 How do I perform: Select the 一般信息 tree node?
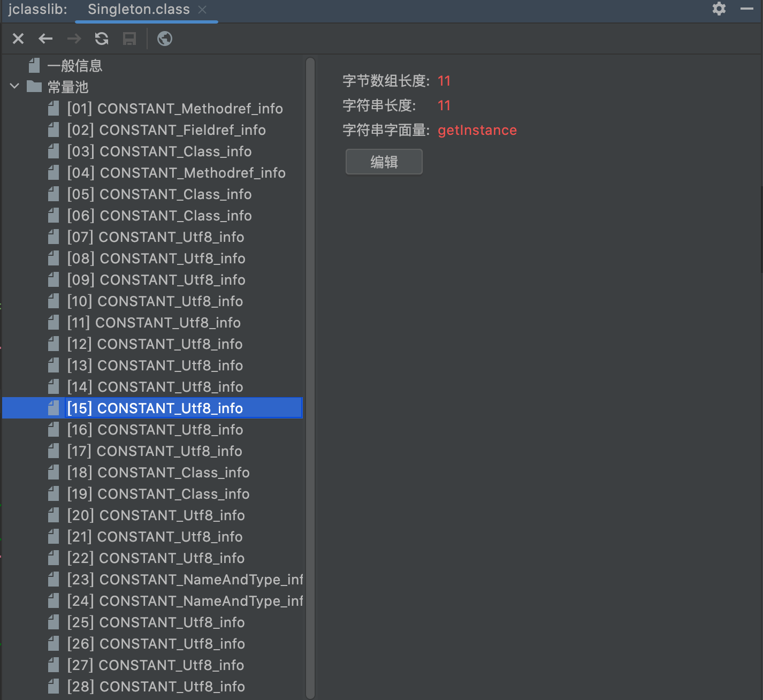coord(75,66)
